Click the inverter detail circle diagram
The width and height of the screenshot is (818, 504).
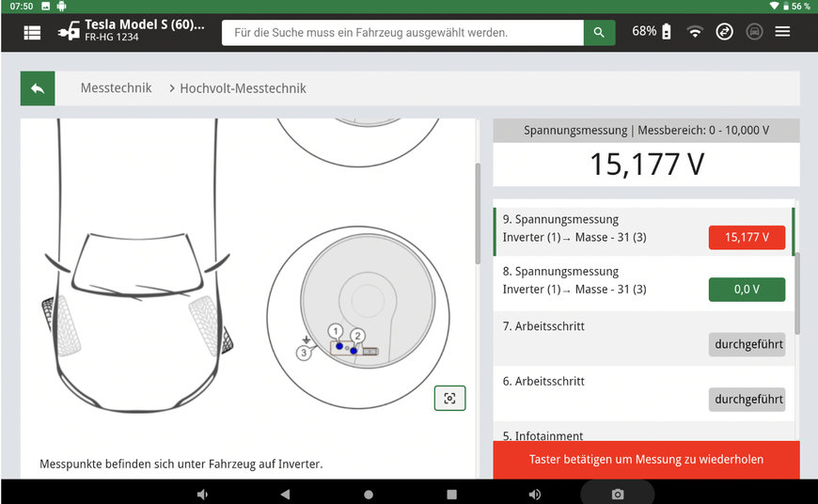[358, 317]
